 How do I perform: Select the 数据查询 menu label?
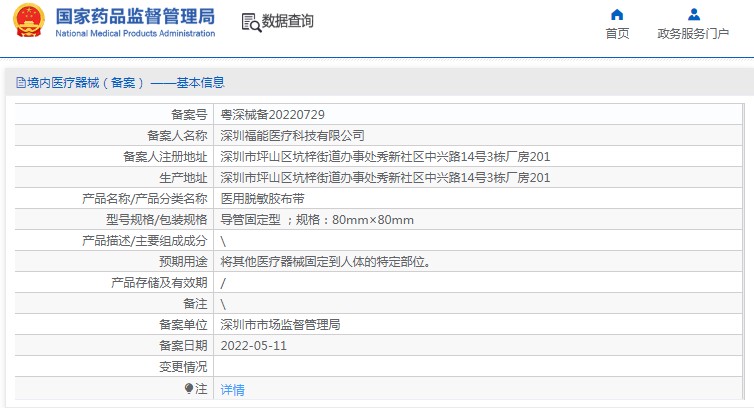pyautogui.click(x=288, y=22)
